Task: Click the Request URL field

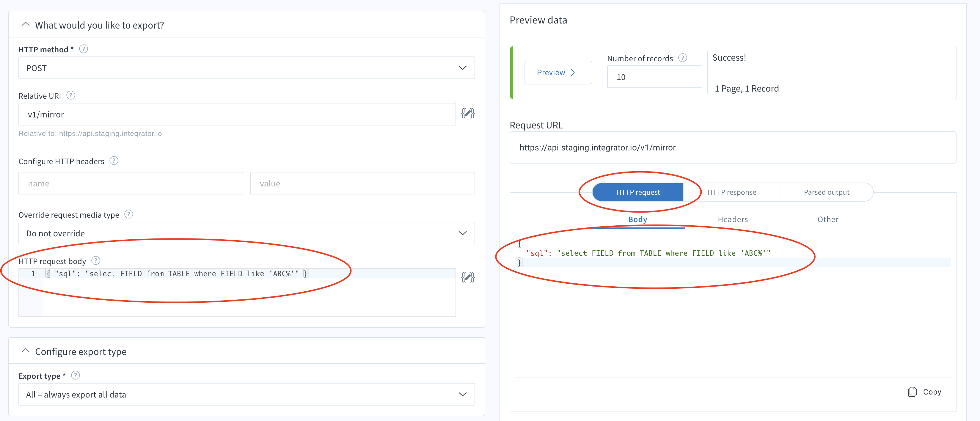Action: point(732,147)
